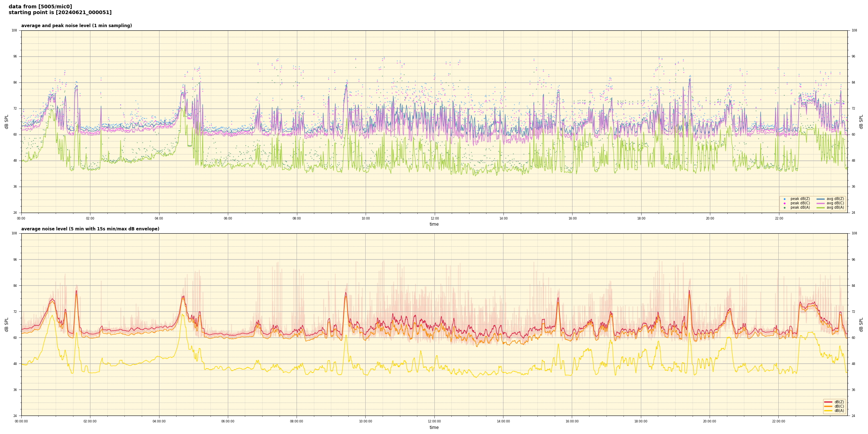Click the left 'dB SPL' label of lower chart
Viewport: 868px width, 434px height.
click(7, 324)
